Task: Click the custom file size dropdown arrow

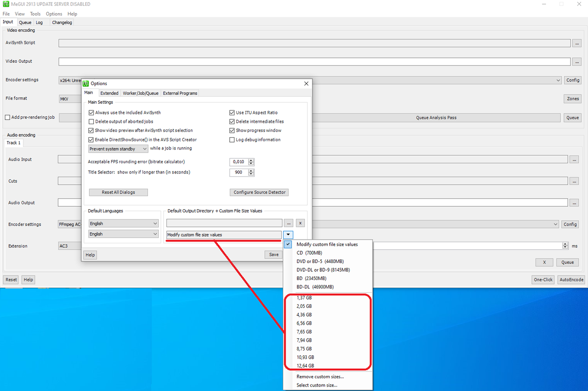Action: 289,235
